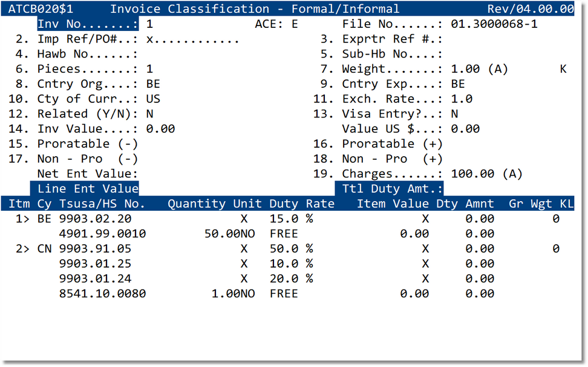Click the Value US $ amount 0.00
The image size is (588, 367).
click(x=465, y=129)
